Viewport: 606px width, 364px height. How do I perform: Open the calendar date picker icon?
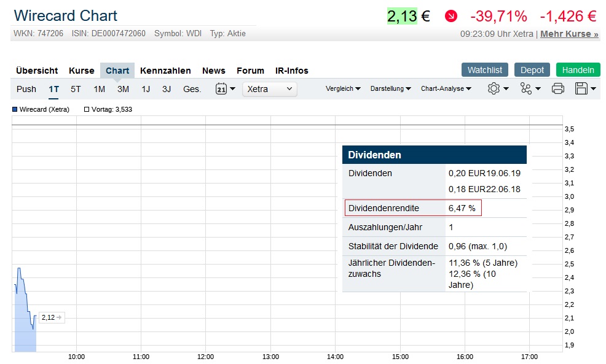tap(221, 89)
